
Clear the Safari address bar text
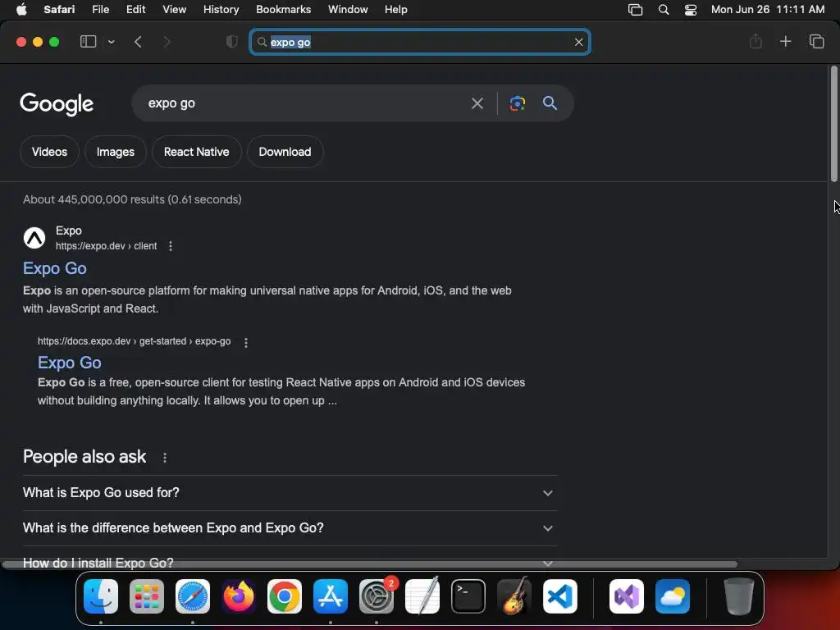tap(578, 42)
